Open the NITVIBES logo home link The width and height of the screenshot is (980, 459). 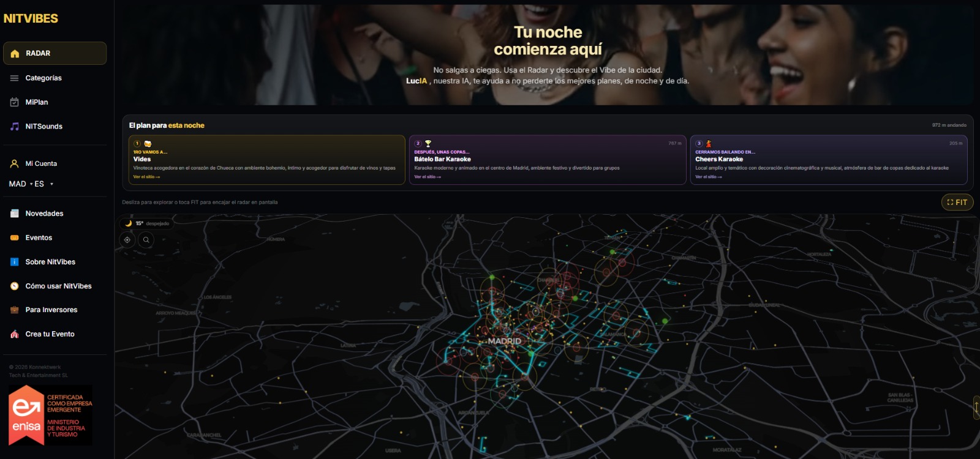coord(31,18)
